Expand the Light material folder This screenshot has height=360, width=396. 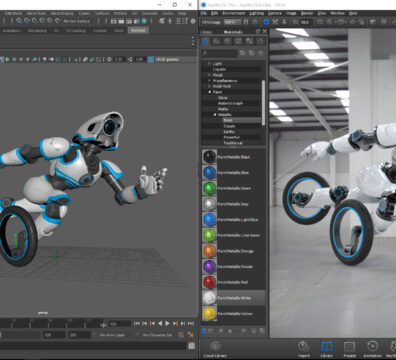point(209,63)
